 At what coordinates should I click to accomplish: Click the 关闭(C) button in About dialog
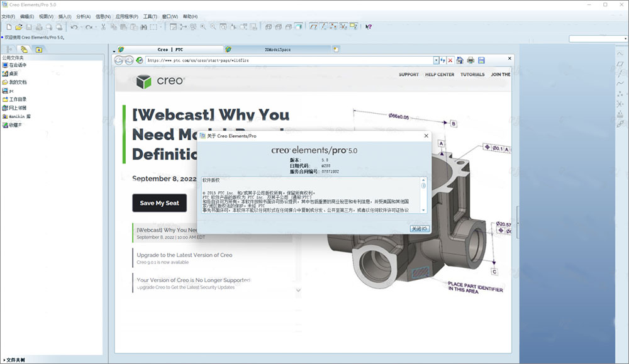(x=420, y=228)
